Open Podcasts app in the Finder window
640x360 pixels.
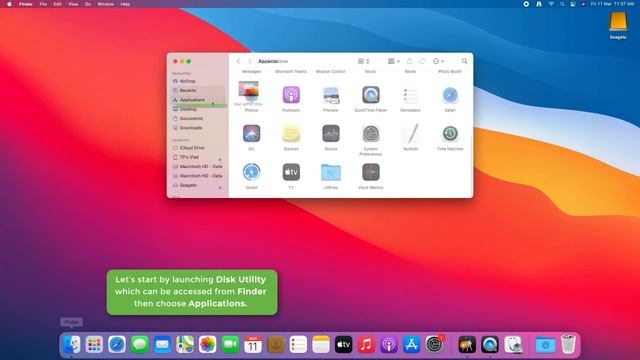(x=291, y=95)
